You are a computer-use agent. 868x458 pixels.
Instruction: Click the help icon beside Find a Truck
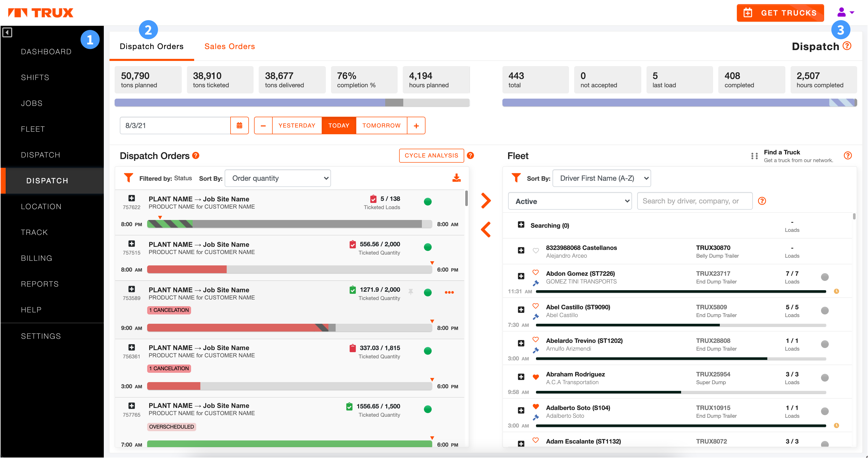[847, 155]
